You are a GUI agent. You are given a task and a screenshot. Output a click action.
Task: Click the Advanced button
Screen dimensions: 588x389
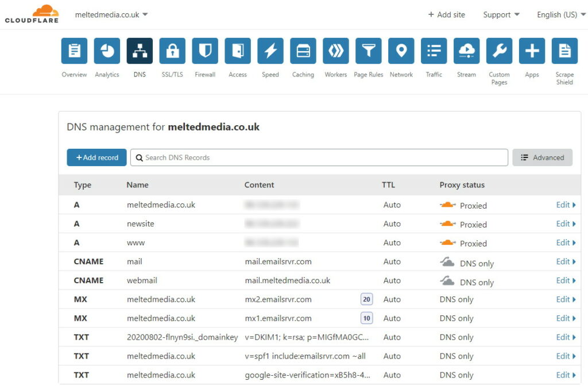[x=542, y=157]
